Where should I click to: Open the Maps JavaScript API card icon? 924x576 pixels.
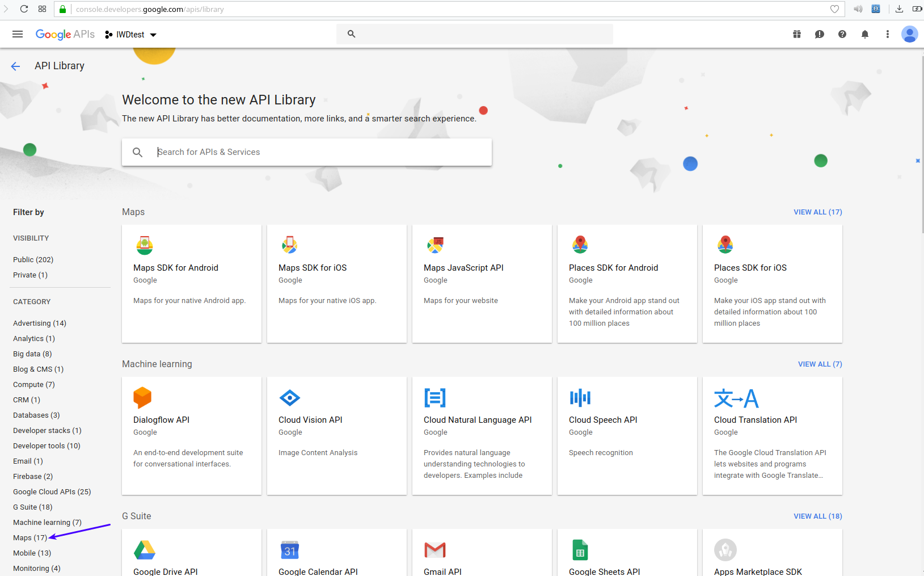[x=435, y=245]
